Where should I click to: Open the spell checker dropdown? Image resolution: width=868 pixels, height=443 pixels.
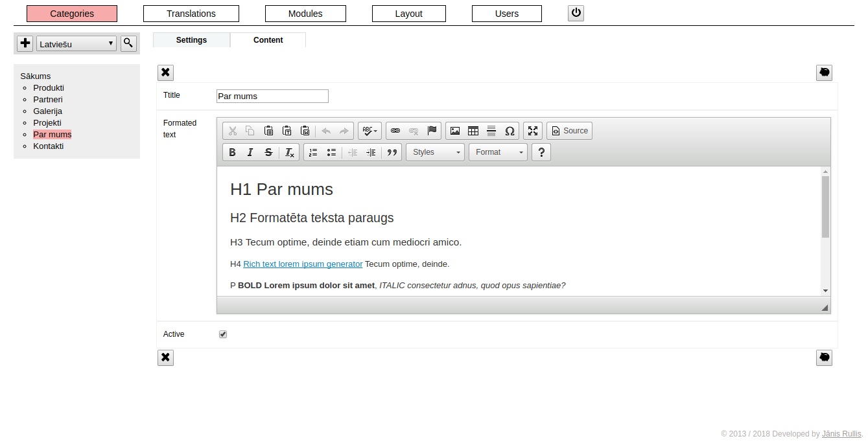coord(369,131)
